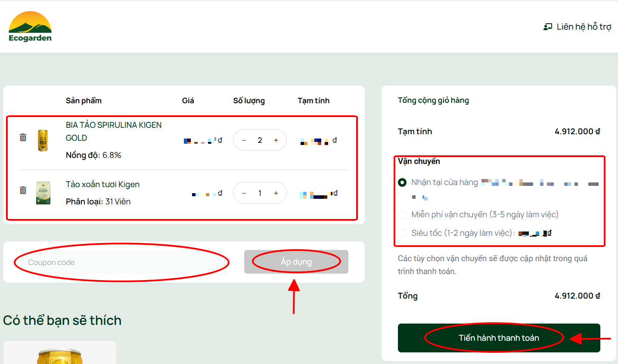Open Tảo xoắn tươi Kigen product link
Image resolution: width=618 pixels, height=364 pixels.
coord(102,185)
